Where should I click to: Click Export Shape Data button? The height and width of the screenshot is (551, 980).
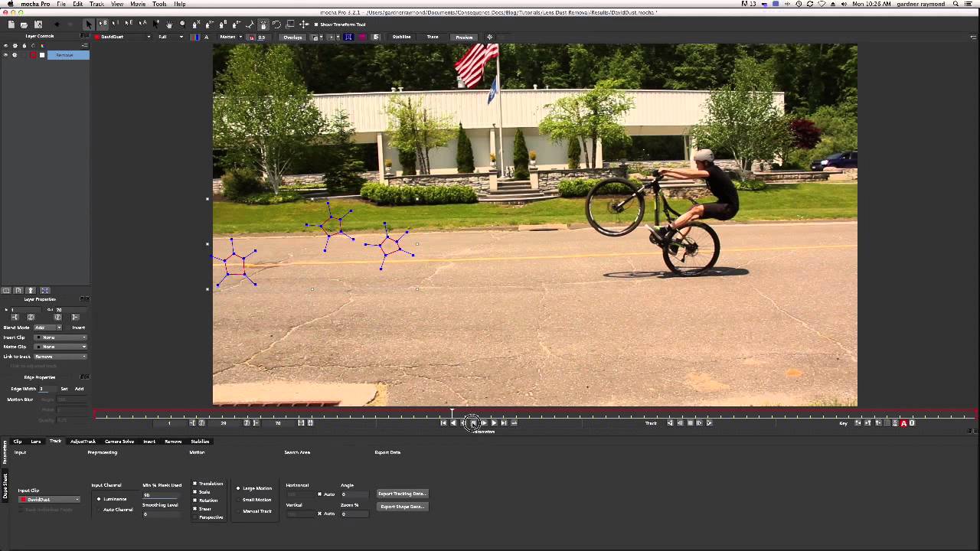click(x=402, y=506)
